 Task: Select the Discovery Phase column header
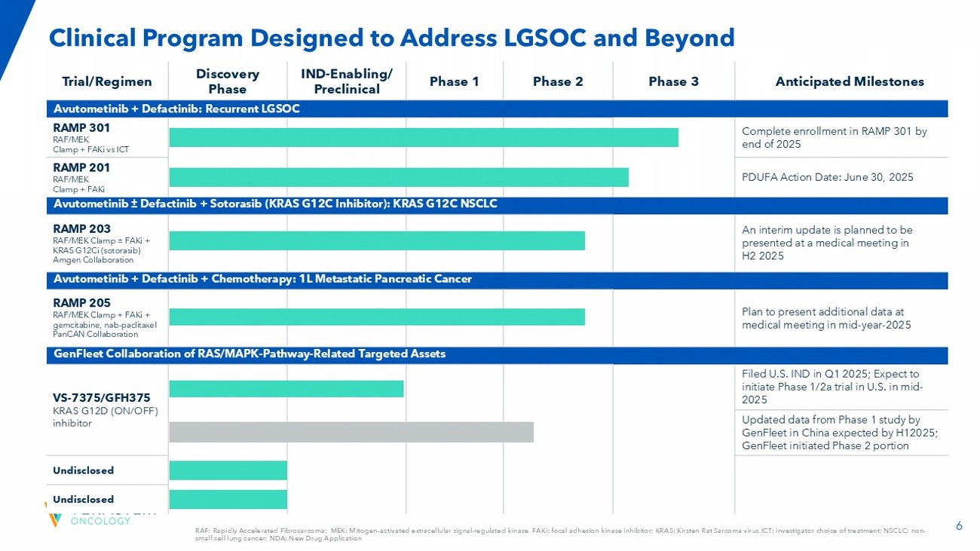point(228,81)
